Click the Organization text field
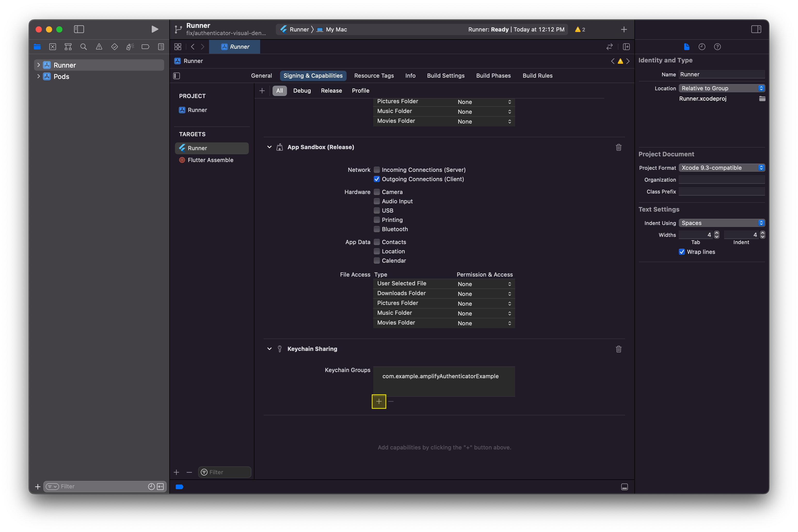Screen dimensions: 798x532 pos(722,180)
